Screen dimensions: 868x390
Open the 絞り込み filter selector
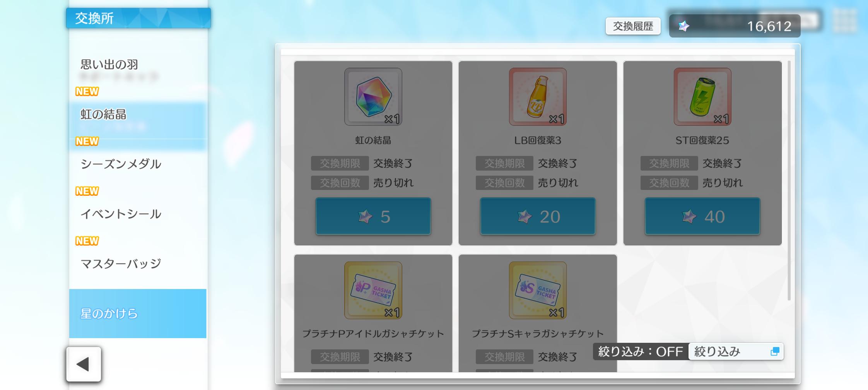point(736,351)
